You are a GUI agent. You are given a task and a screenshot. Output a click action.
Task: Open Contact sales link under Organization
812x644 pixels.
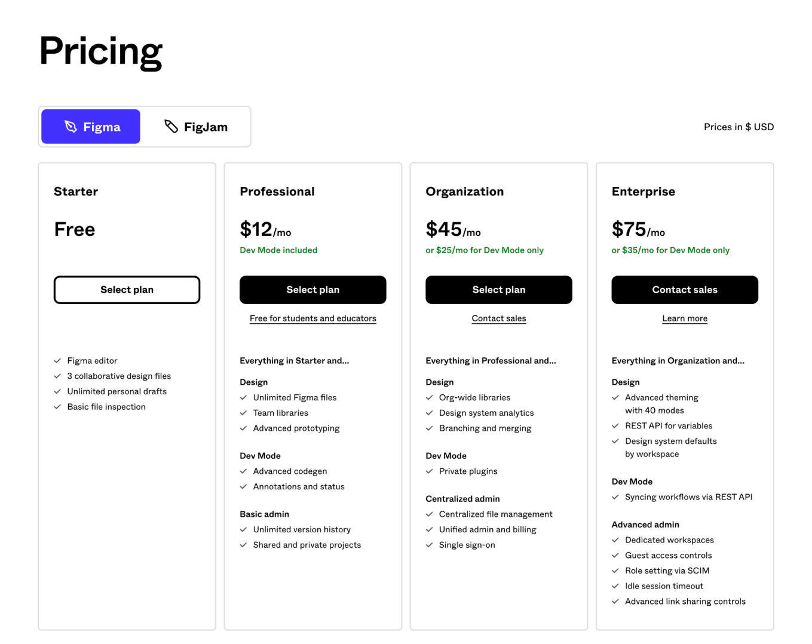click(x=499, y=318)
